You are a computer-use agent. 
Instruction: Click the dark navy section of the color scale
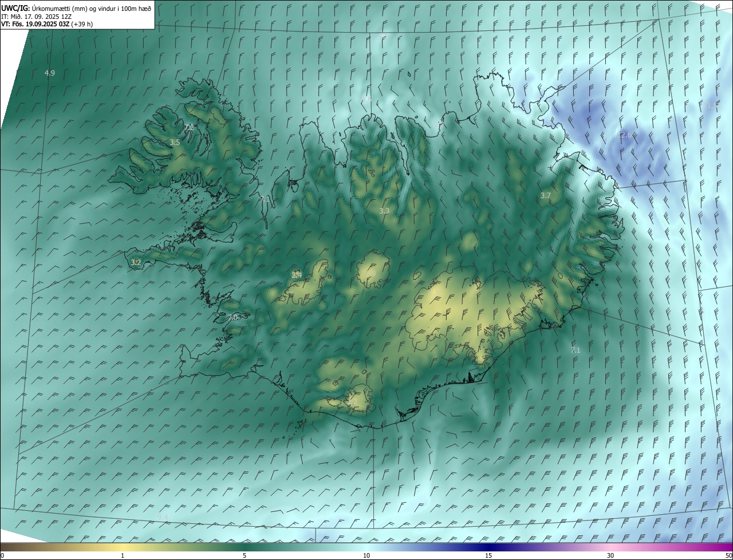click(x=488, y=547)
